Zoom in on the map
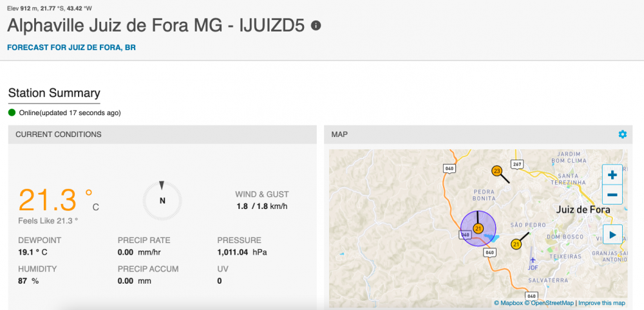Image resolution: width=644 pixels, height=310 pixels. 612,175
